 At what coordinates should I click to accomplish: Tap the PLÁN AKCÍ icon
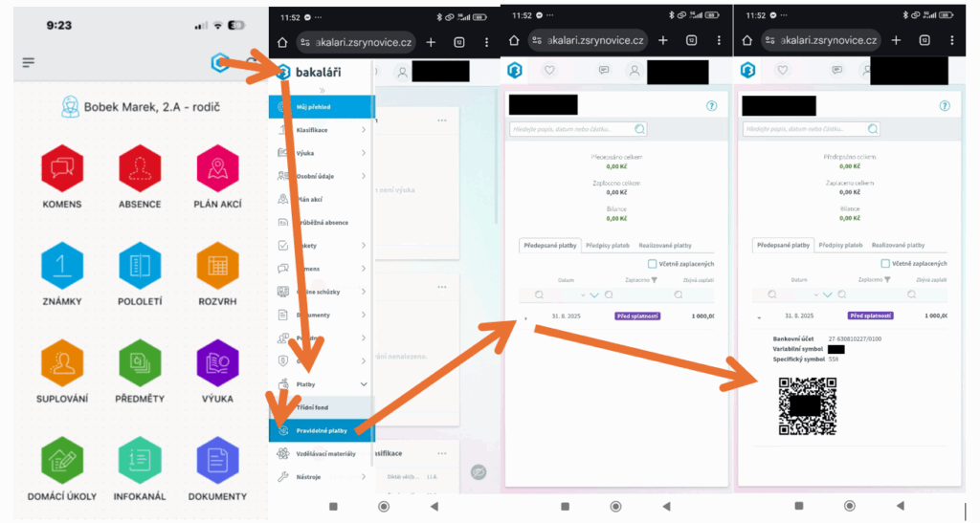click(217, 169)
